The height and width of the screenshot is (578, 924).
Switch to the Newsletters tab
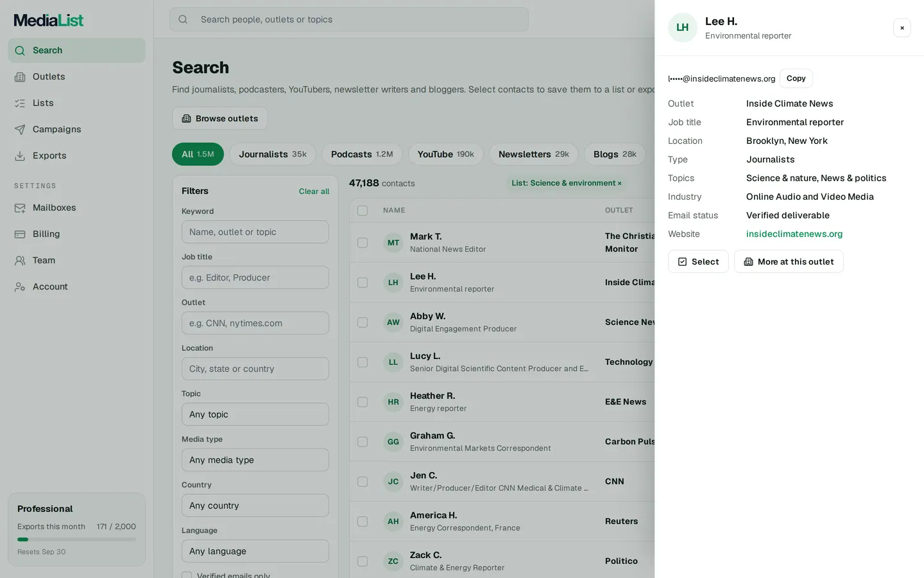pyautogui.click(x=534, y=154)
